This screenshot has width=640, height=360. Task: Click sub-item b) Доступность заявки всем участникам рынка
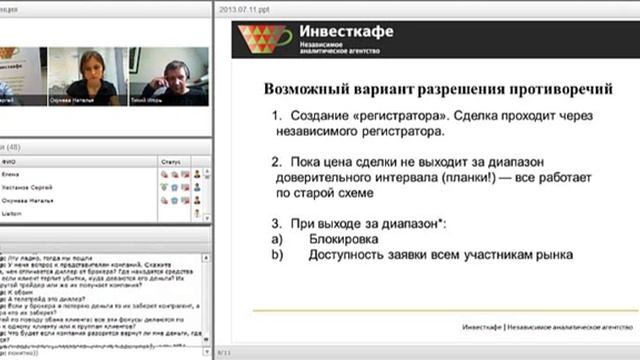pos(422,255)
